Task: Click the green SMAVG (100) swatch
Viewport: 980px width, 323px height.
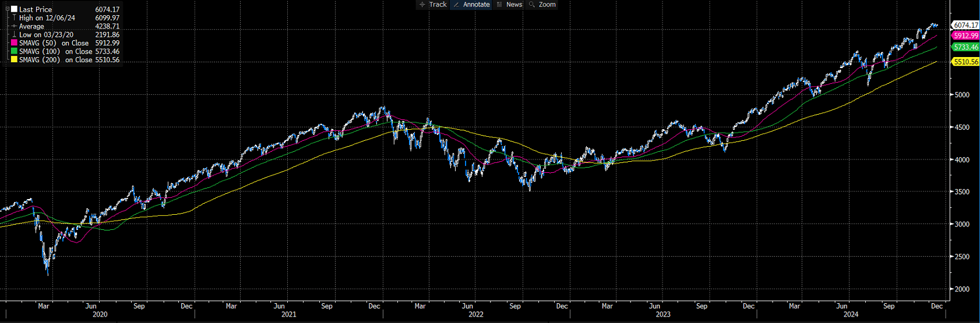Action: pos(14,51)
